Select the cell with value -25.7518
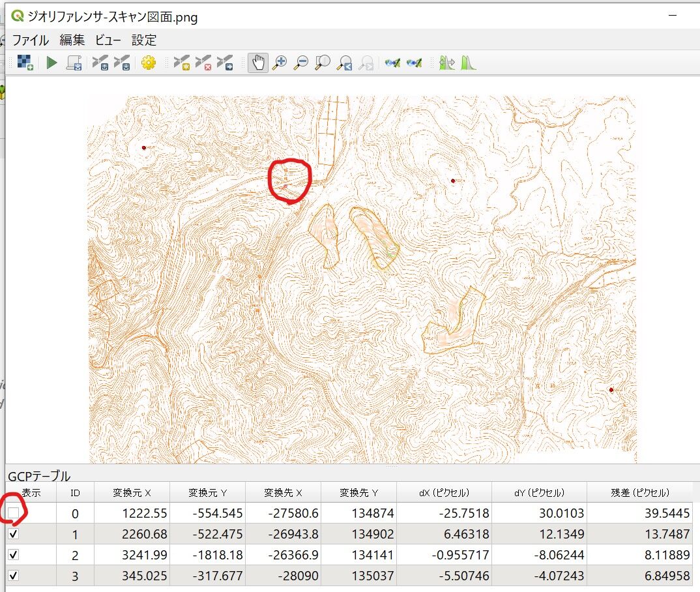The width and height of the screenshot is (700, 592). (x=445, y=513)
